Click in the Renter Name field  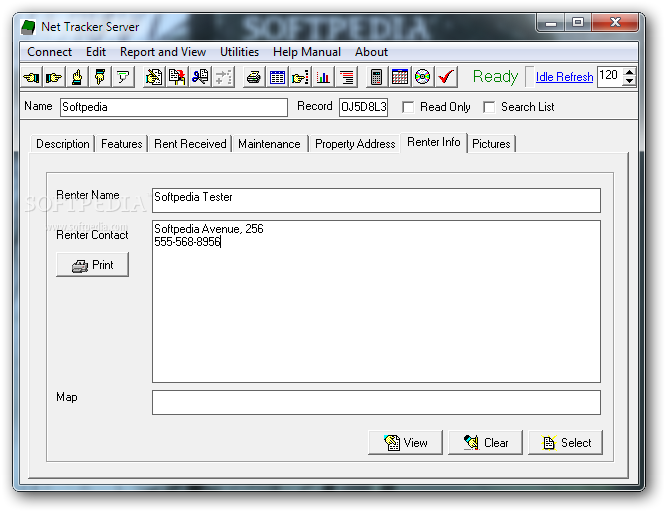(x=376, y=201)
